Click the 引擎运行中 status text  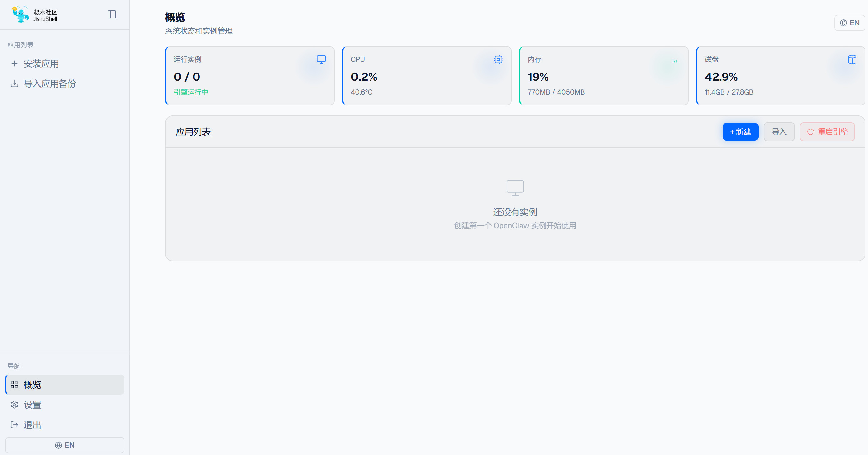191,92
